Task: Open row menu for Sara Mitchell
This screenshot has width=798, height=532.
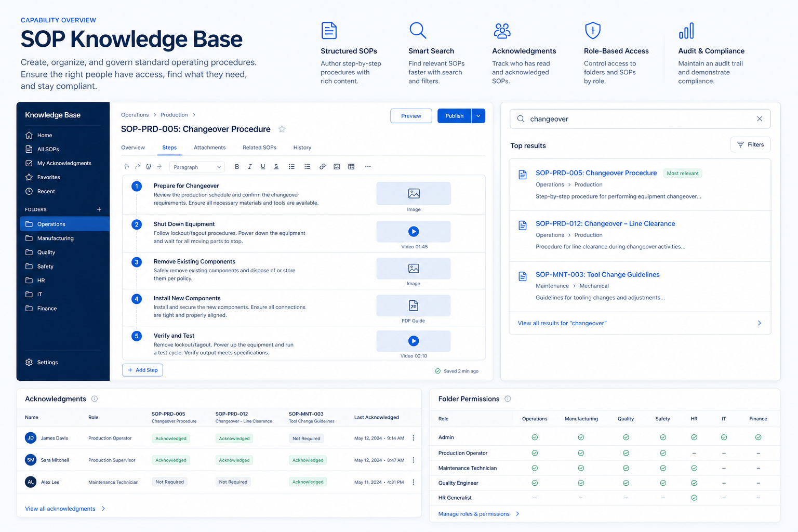Action: click(x=414, y=460)
